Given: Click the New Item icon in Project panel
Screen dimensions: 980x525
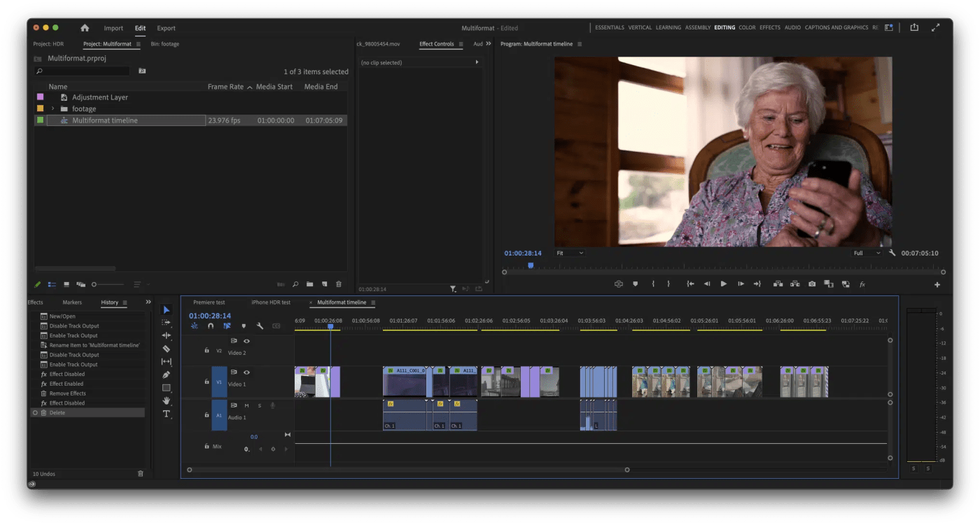Looking at the screenshot, I should [324, 284].
